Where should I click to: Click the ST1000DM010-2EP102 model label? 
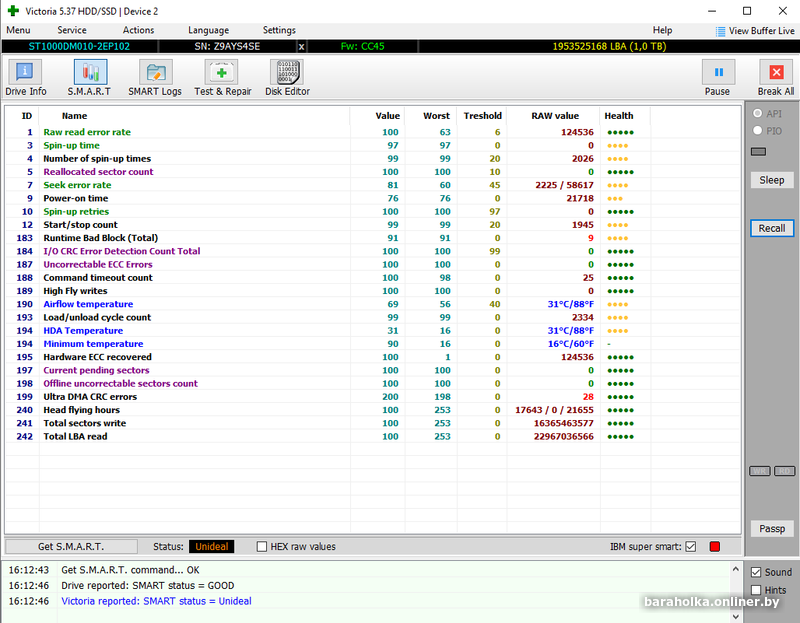pyautogui.click(x=79, y=46)
